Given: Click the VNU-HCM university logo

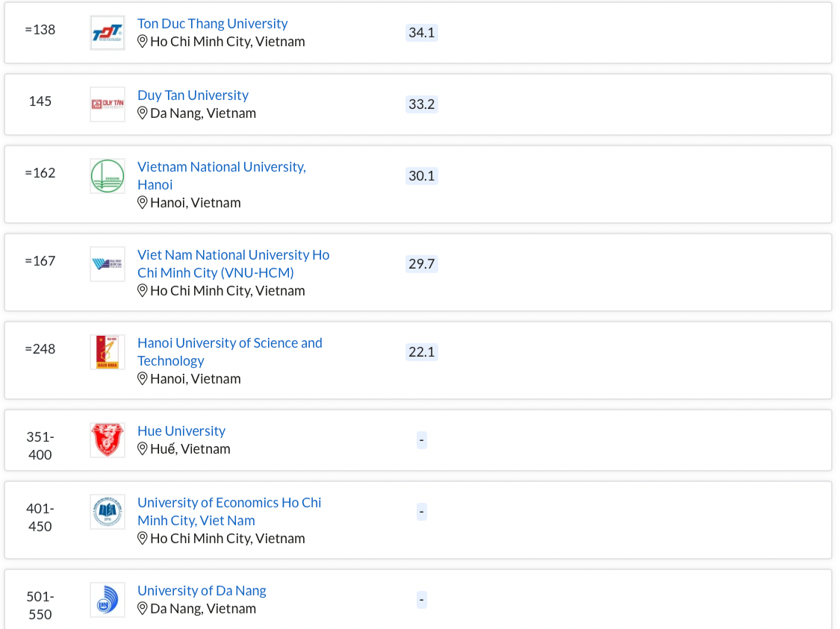Looking at the screenshot, I should click(108, 264).
